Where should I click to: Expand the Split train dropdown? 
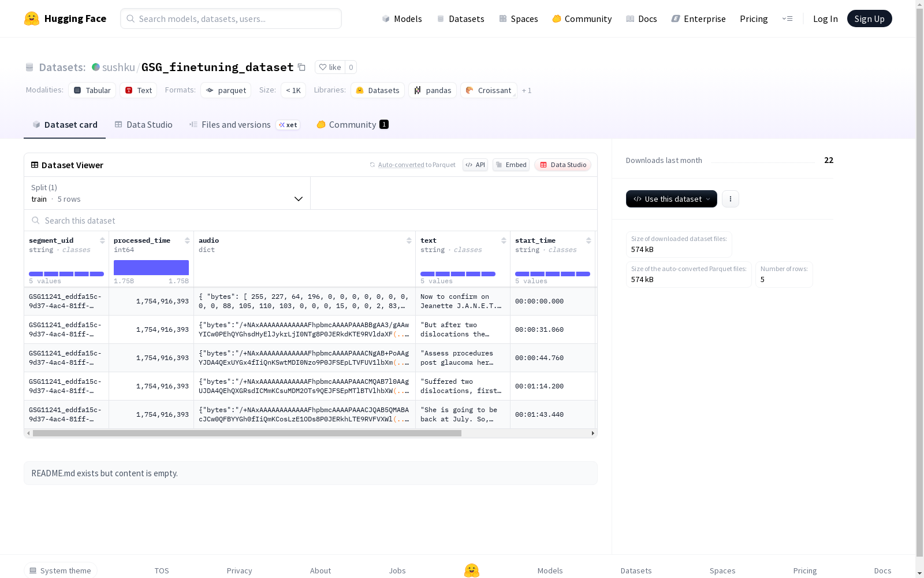pos(167,193)
